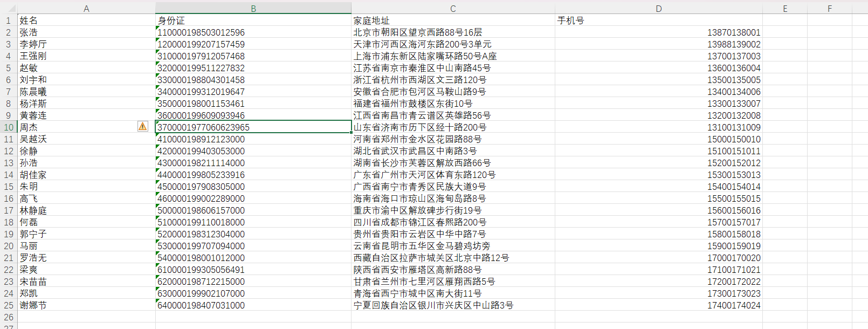Image resolution: width=868 pixels, height=329 pixels.
Task: Click ID cell 310000197912057468
Action: (253, 56)
